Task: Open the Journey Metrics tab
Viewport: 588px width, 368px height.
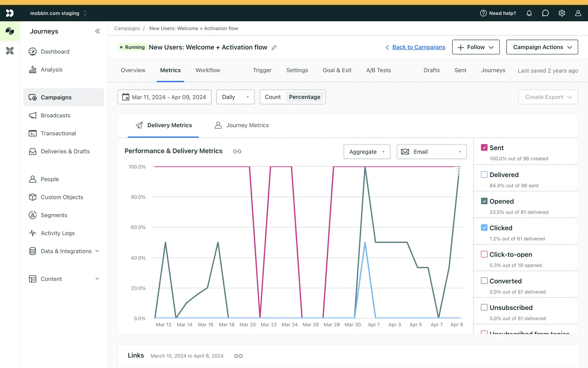Action: (x=242, y=125)
